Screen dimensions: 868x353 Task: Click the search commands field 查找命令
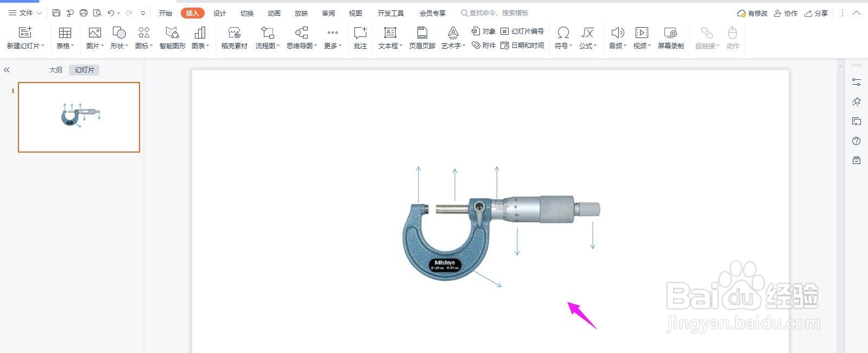coord(495,13)
